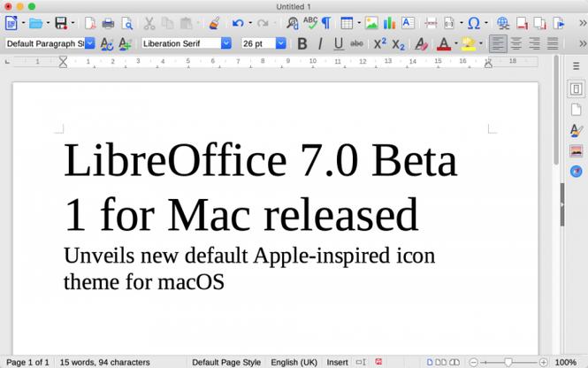Insert a special character (Omega)
This screenshot has height=368, width=588.
474,23
